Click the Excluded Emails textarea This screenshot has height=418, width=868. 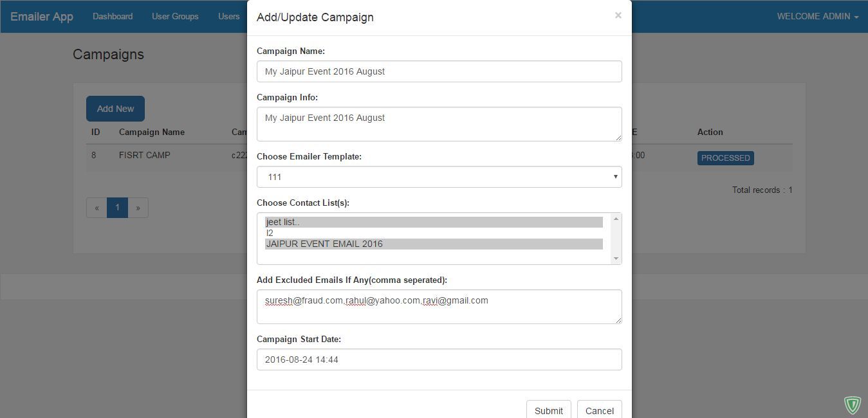(x=439, y=307)
